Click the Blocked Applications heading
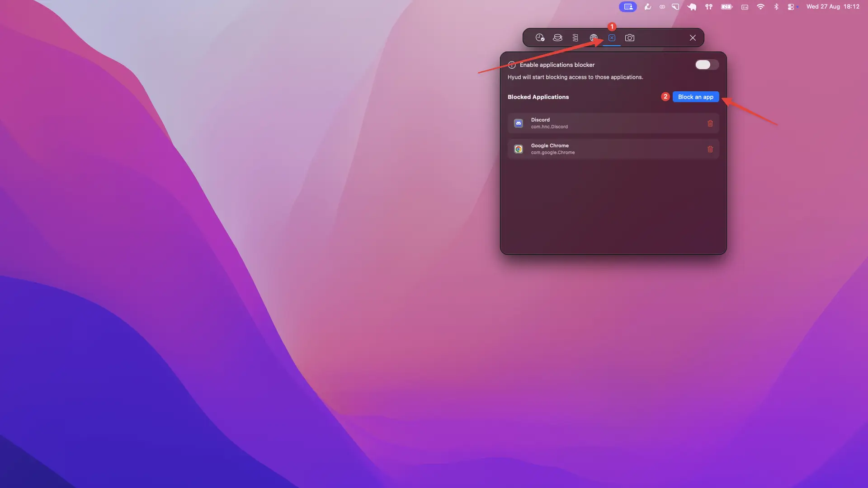 click(538, 97)
